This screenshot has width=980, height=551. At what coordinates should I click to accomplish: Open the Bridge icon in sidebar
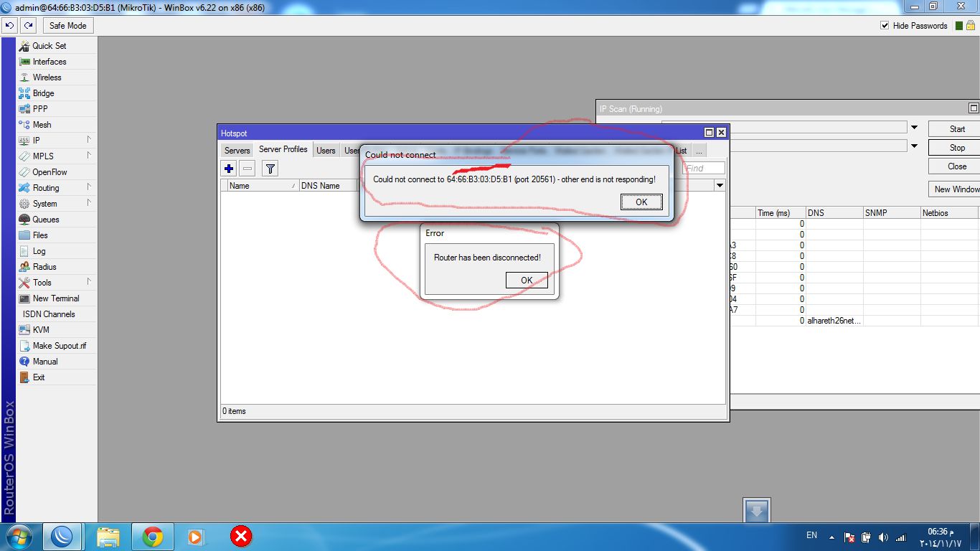pyautogui.click(x=24, y=93)
